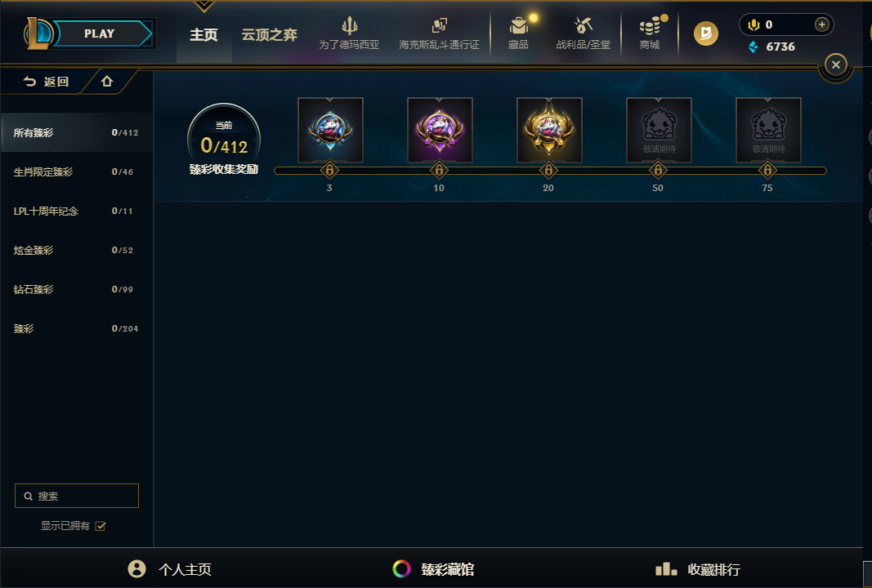Screen dimensions: 872x588
Task: Add currency with the plus icon
Action: coord(821,24)
